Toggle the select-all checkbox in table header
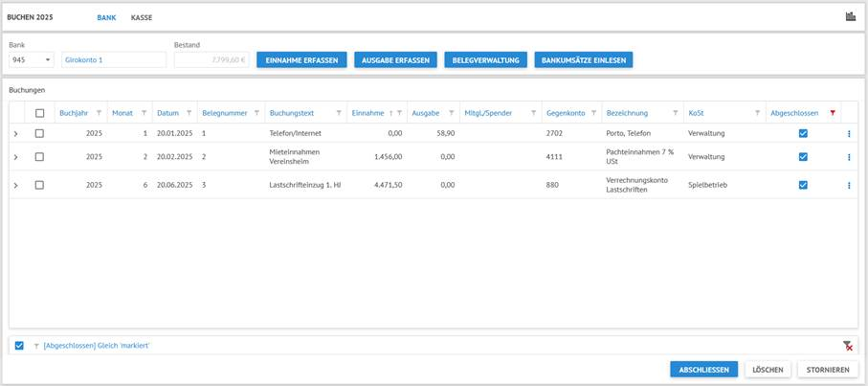 39,113
